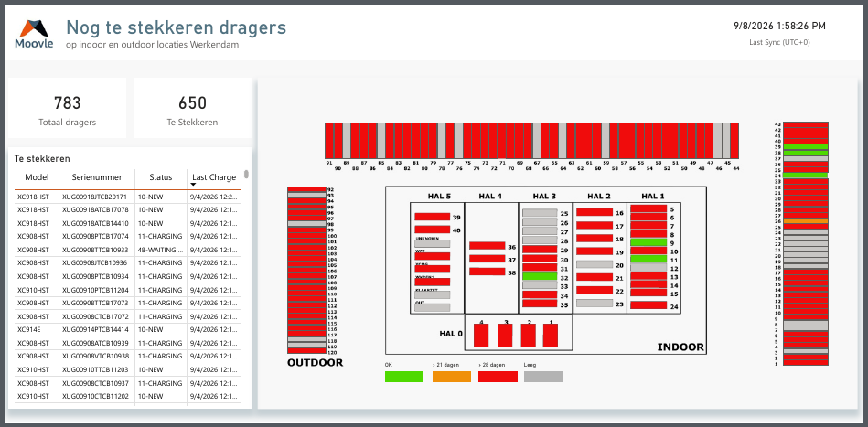The height and width of the screenshot is (427, 868).
Task: Click the Nog te stekkeren dragers title
Action: pyautogui.click(x=176, y=27)
